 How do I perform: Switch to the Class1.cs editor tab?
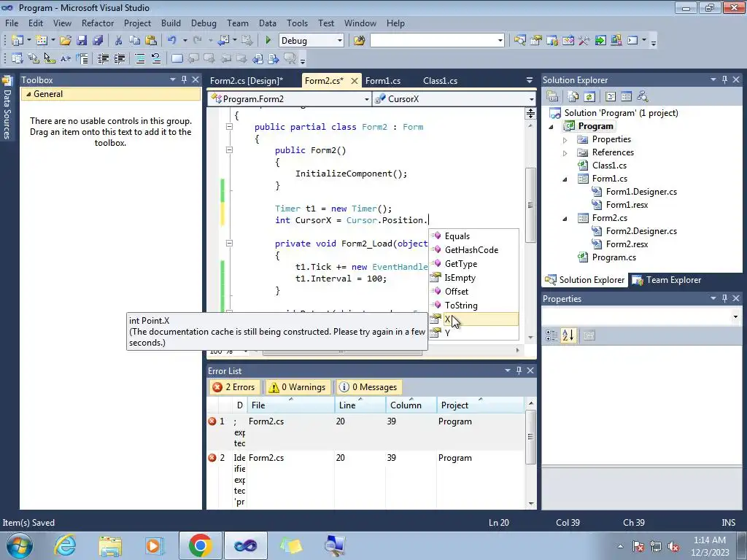click(x=440, y=80)
